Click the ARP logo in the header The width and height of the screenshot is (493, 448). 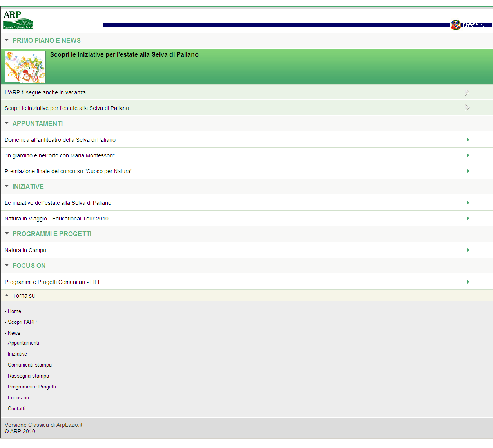point(18,20)
